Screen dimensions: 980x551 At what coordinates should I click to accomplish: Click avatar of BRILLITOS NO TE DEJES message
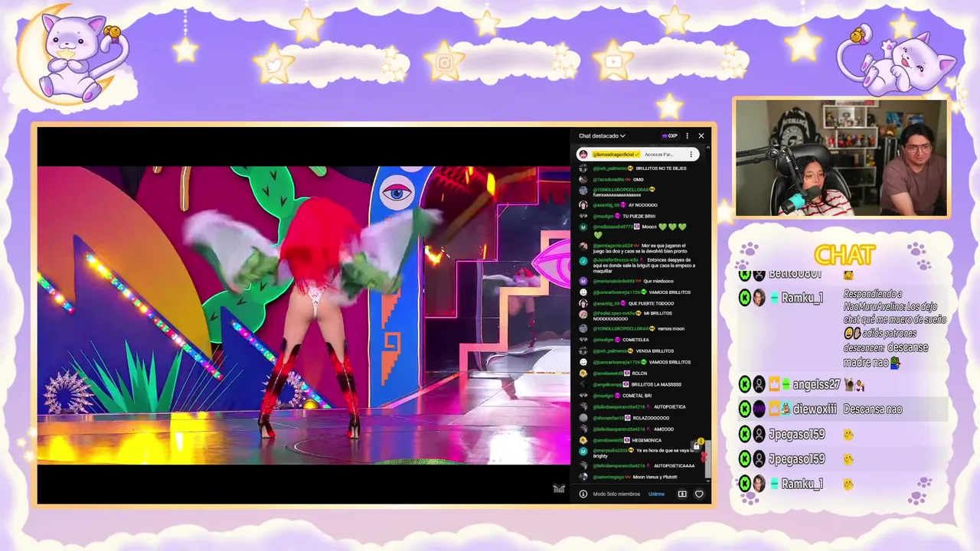[583, 168]
